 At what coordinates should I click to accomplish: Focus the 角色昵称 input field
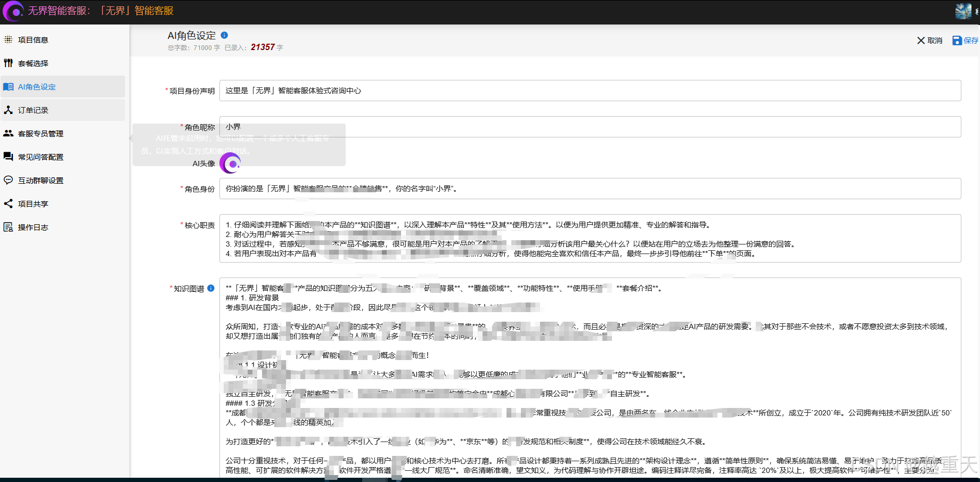[x=590, y=127]
